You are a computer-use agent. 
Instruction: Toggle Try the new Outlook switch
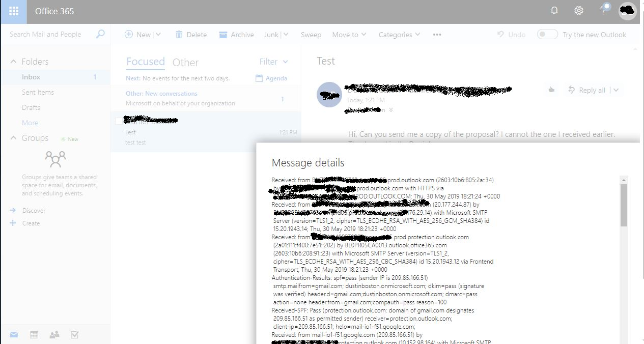(x=547, y=34)
